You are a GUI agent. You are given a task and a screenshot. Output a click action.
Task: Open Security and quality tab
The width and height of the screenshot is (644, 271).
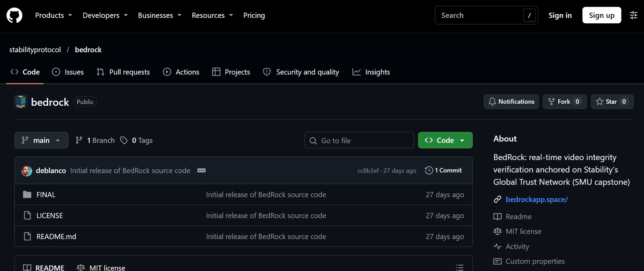click(x=301, y=72)
